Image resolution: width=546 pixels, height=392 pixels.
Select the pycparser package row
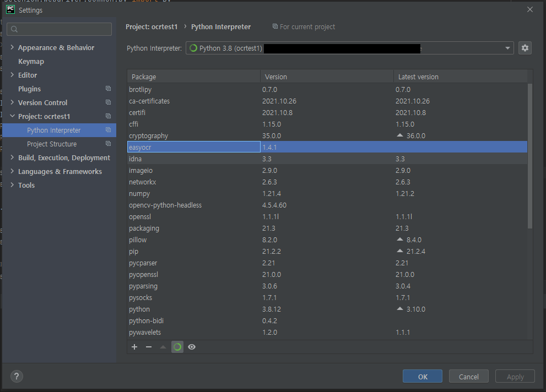327,263
